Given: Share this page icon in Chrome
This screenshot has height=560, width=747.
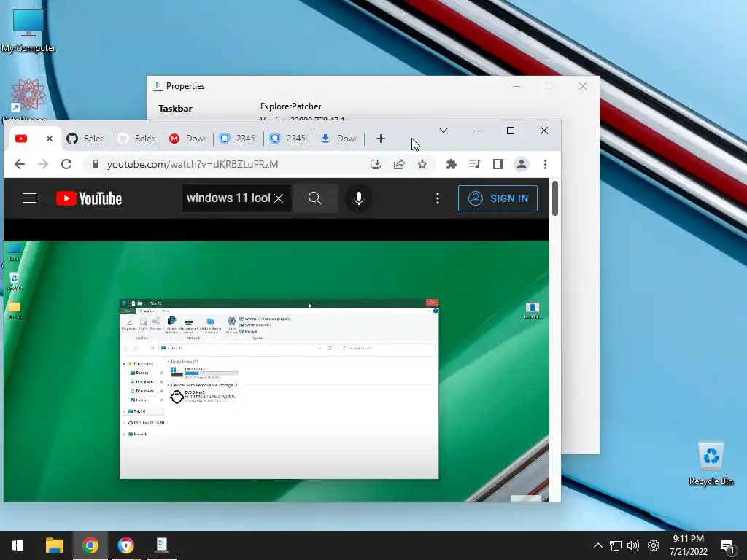Looking at the screenshot, I should click(399, 164).
